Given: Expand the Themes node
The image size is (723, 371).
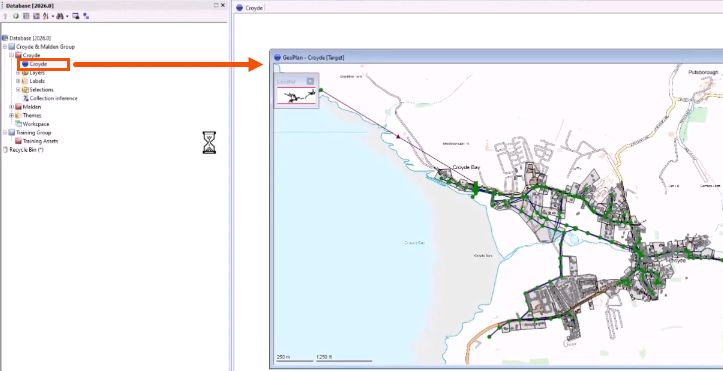Looking at the screenshot, I should [x=12, y=116].
